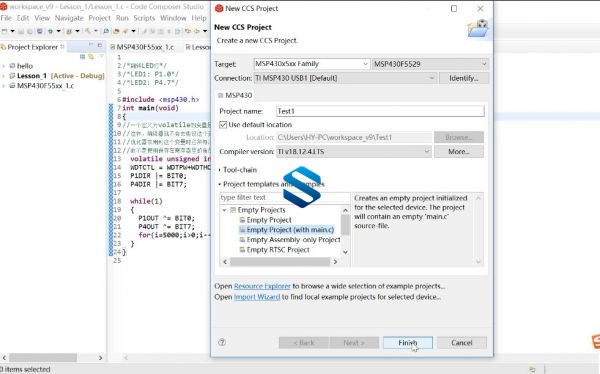Open the Project menu

99,18
